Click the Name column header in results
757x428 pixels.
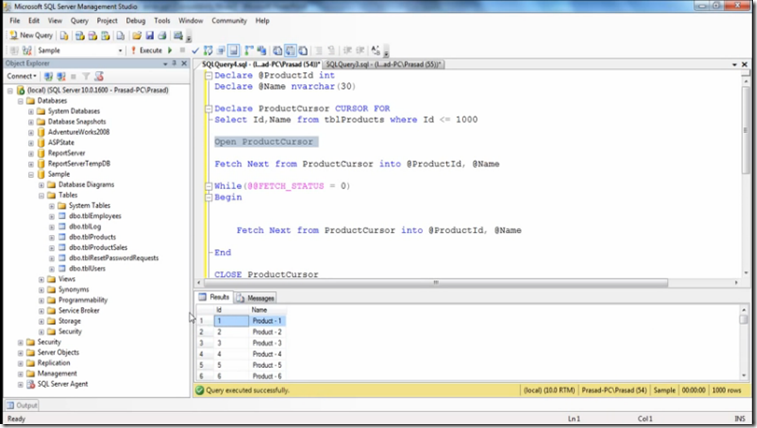[x=267, y=310]
